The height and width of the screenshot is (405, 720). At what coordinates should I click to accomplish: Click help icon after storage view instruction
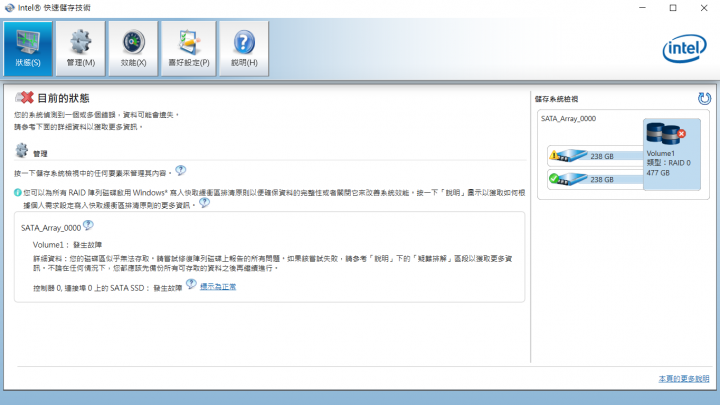point(180,170)
